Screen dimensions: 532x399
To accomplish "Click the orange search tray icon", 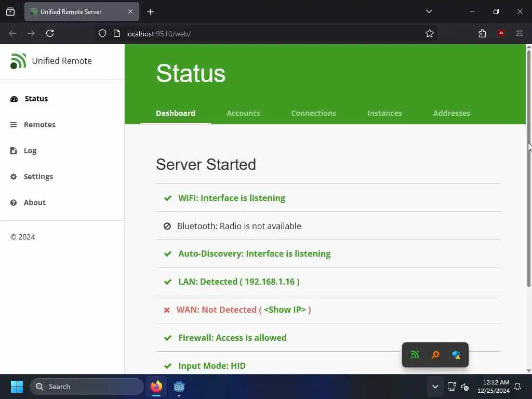I will pos(435,355).
